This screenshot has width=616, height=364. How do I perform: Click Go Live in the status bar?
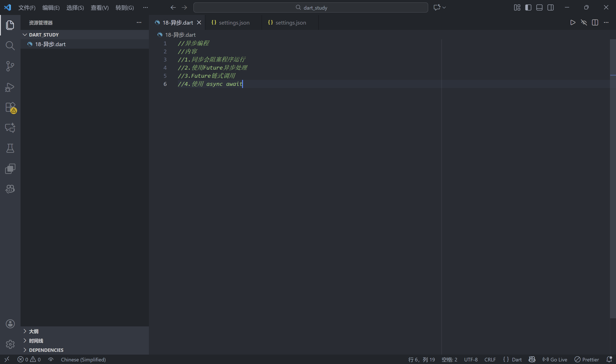(555, 360)
